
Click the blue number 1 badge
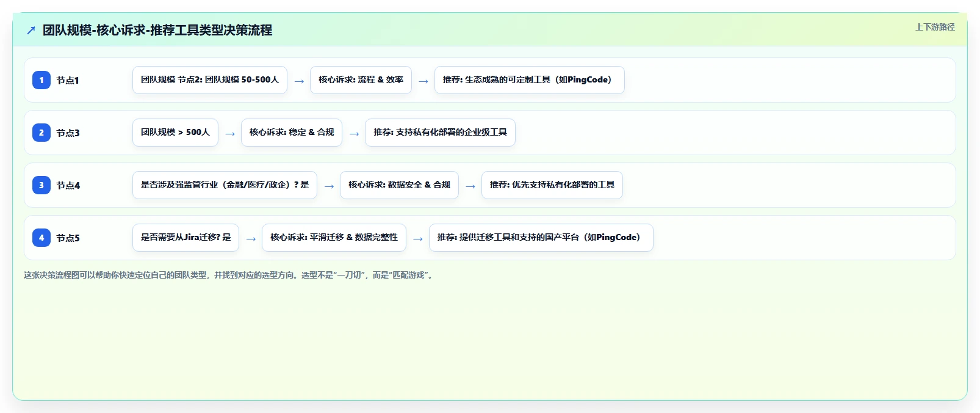tap(41, 80)
